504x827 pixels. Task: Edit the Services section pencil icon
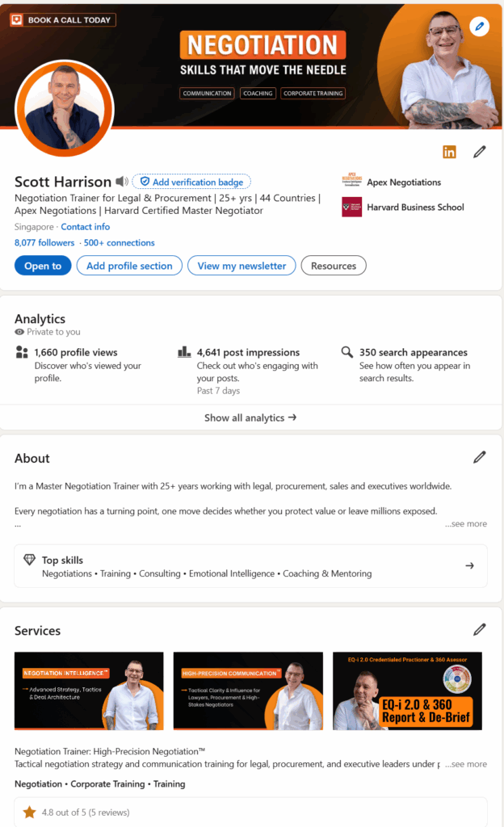(480, 629)
